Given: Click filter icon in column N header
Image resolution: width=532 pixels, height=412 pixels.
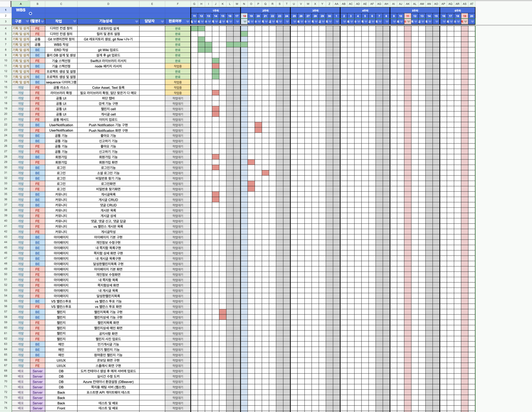Looking at the screenshot, I should tap(245, 22).
